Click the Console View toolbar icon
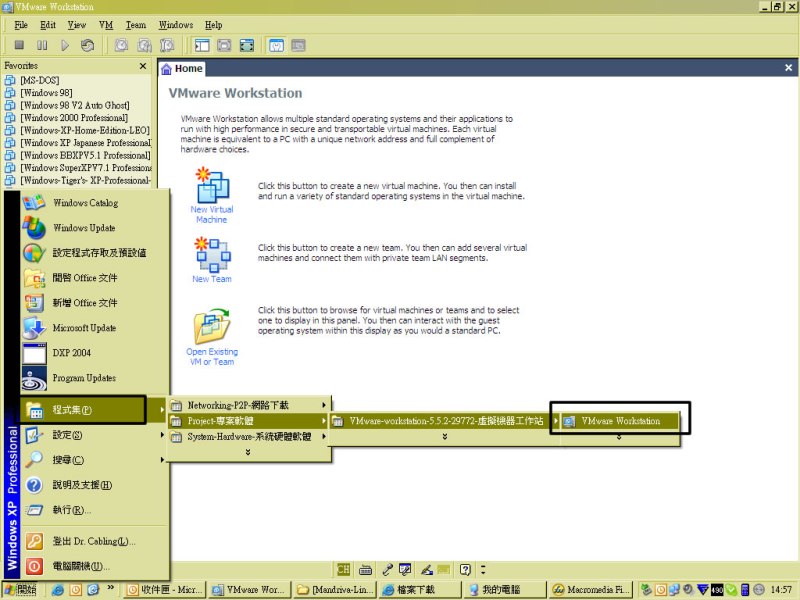Screen dimensions: 800x600 [298, 45]
